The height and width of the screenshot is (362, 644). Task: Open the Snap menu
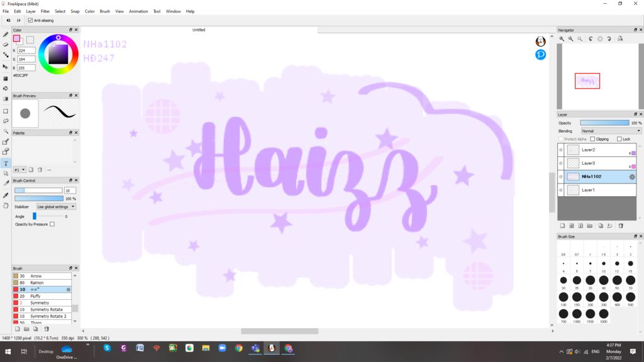75,11
